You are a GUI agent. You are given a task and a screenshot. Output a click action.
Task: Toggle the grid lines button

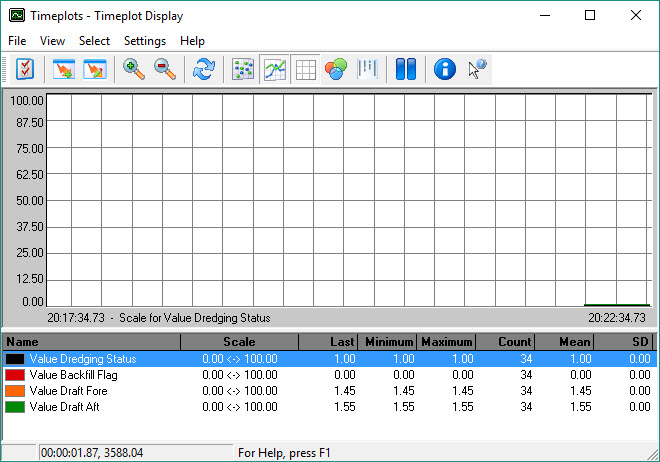[305, 69]
